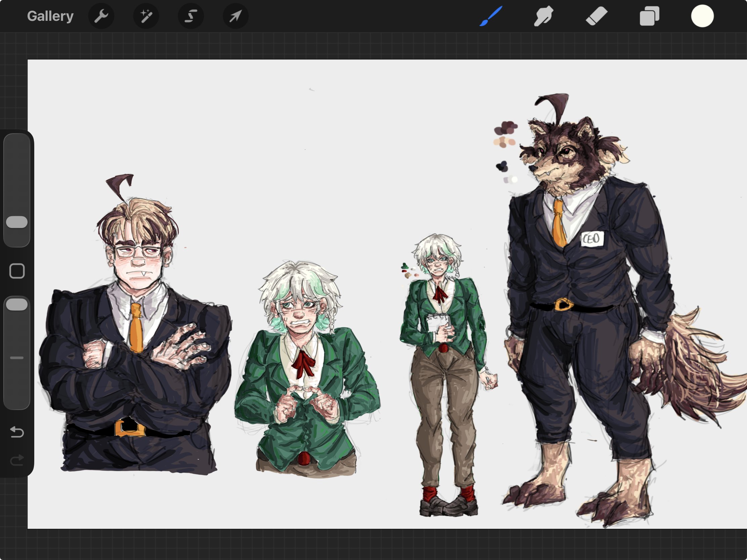Open the Layers panel
Screen dimensions: 747x560
(649, 16)
